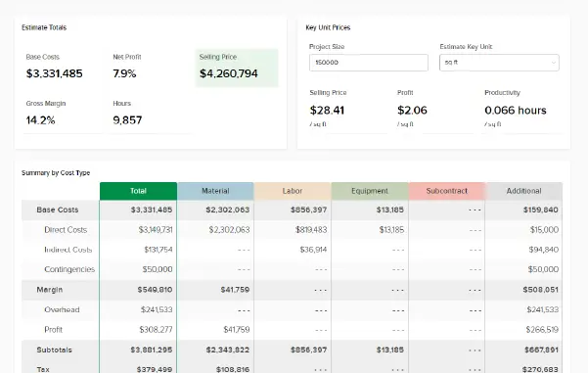Click the $28.41 selling price per sq ft
588x373 pixels.
(x=327, y=111)
